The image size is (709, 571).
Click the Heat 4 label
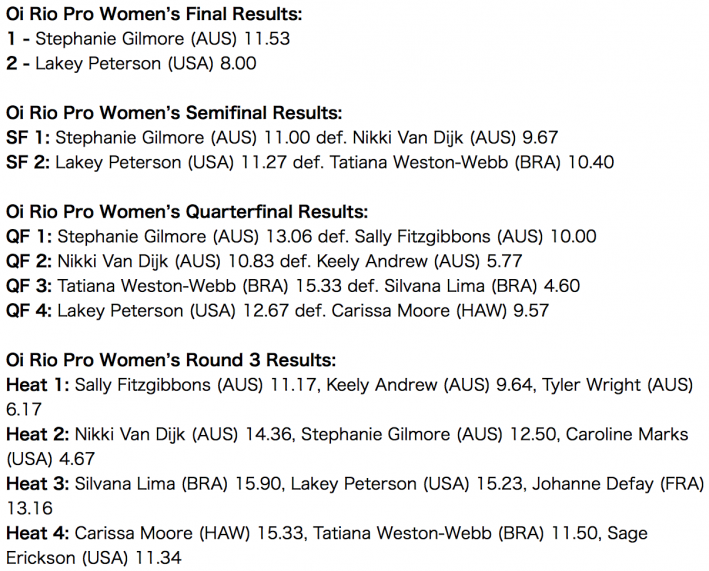click(38, 533)
